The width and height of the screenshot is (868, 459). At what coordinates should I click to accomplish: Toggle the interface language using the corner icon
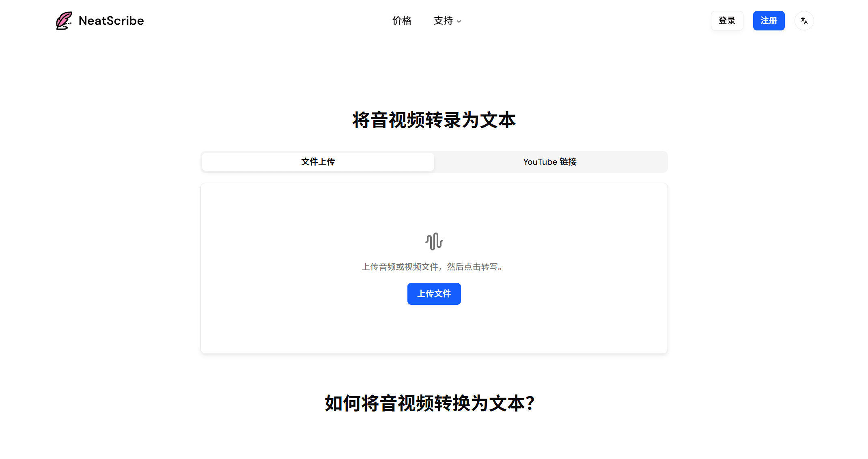tap(804, 20)
